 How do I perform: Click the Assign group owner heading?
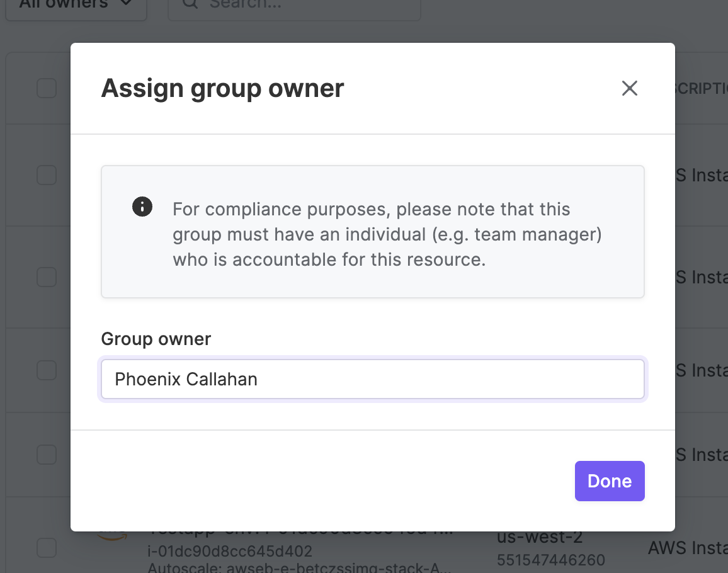[x=223, y=88]
